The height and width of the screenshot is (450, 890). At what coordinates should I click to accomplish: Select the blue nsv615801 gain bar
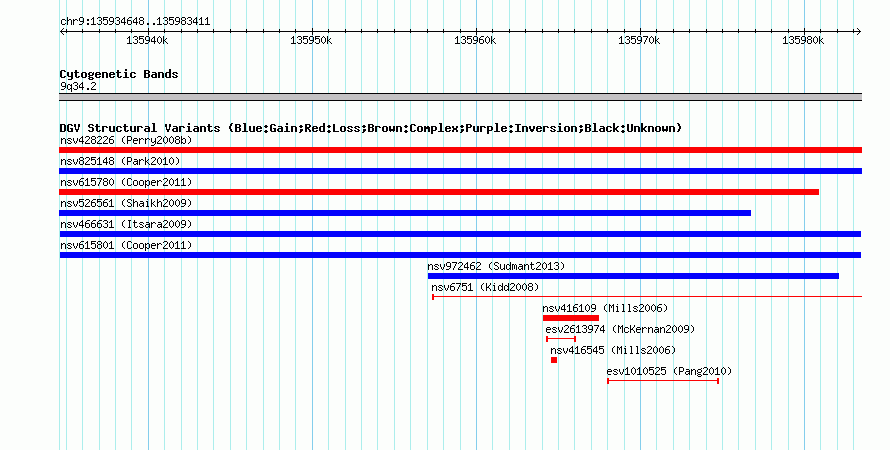coord(460,255)
